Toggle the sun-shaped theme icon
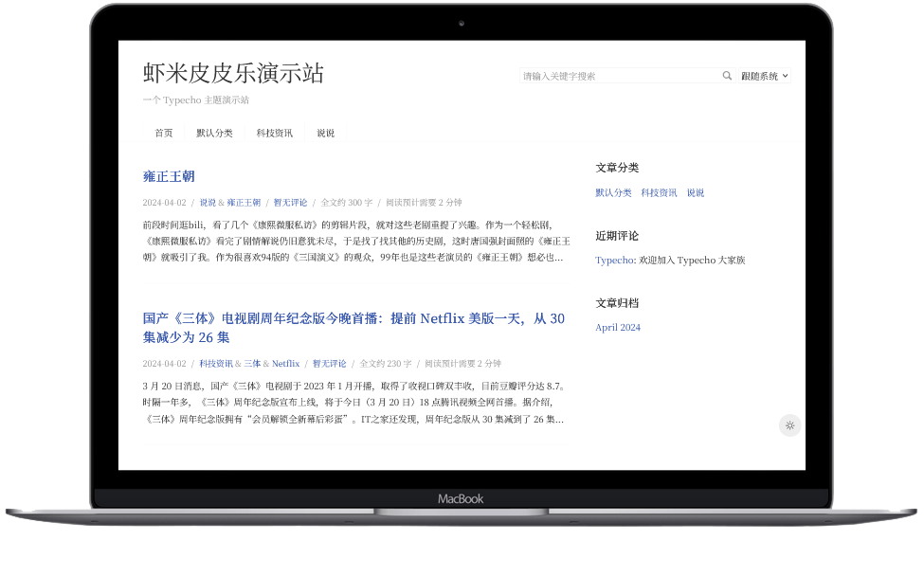Screen dimensions: 924x577 789,424
